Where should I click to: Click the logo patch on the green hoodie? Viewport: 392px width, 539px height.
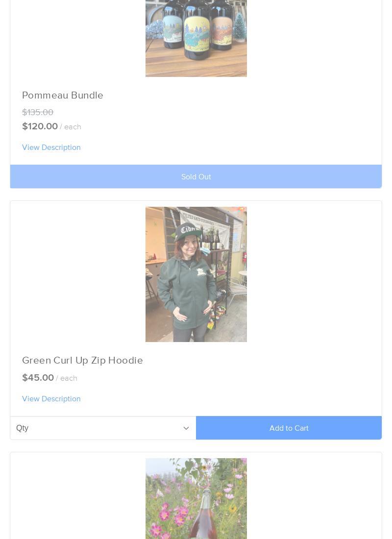(201, 272)
